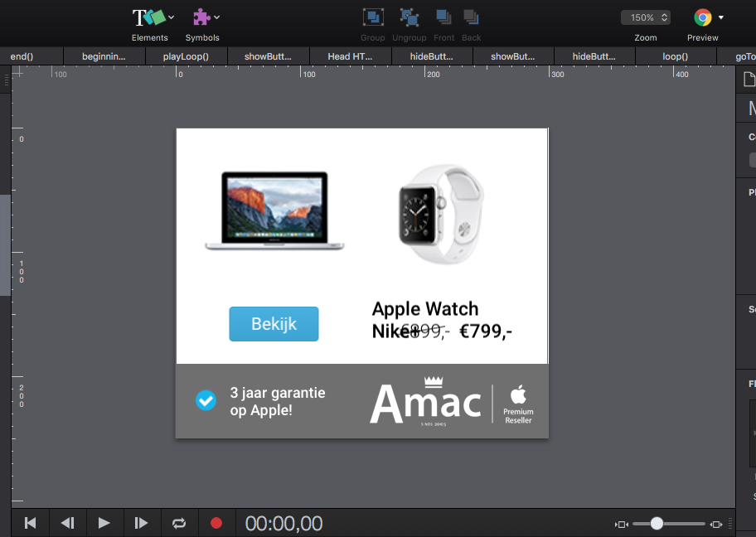Step back one frame

(67, 523)
